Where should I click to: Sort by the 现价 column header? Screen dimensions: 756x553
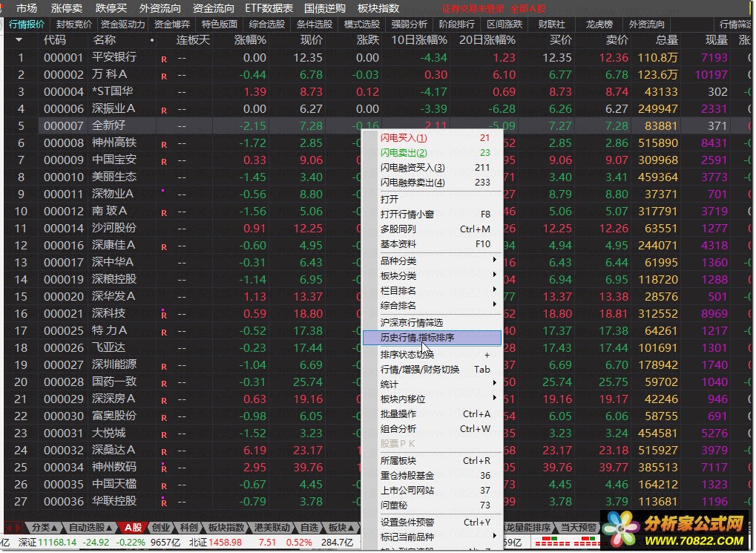(x=311, y=40)
